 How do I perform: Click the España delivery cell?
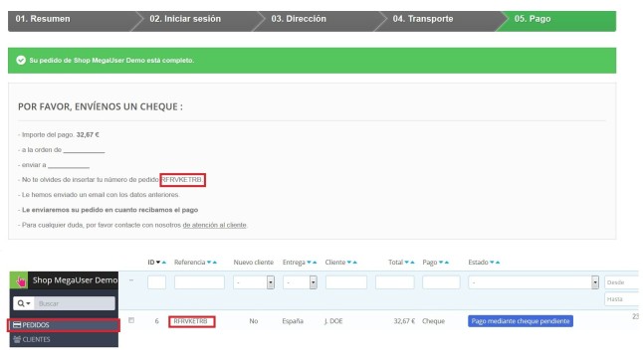click(293, 321)
